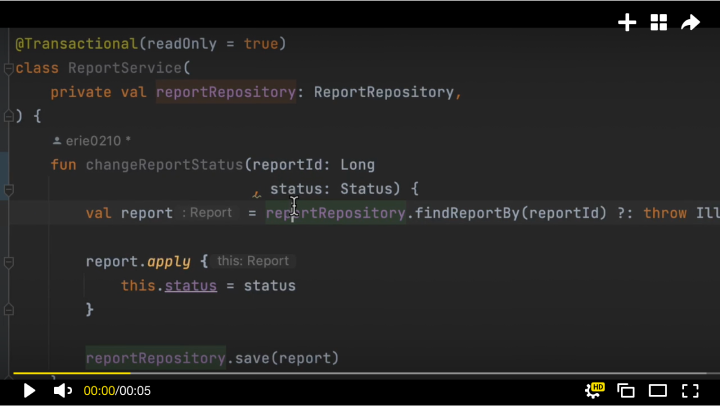Open HD quality settings gear

coord(595,390)
